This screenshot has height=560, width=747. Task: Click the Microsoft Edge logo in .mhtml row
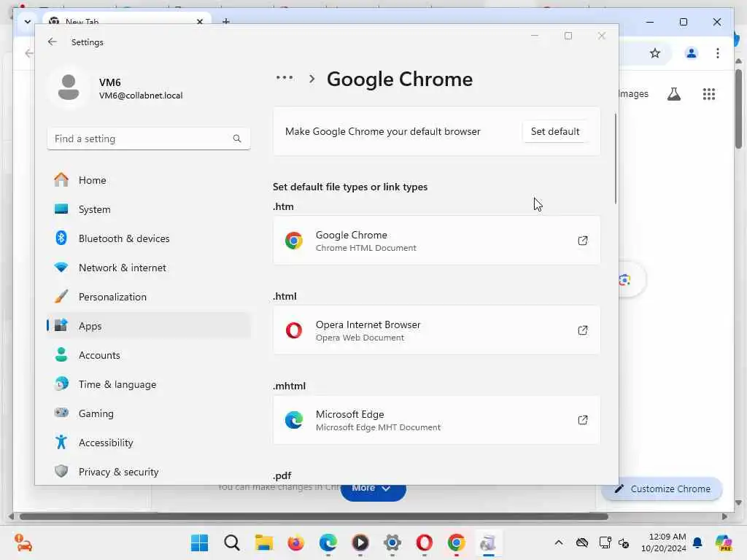294,420
